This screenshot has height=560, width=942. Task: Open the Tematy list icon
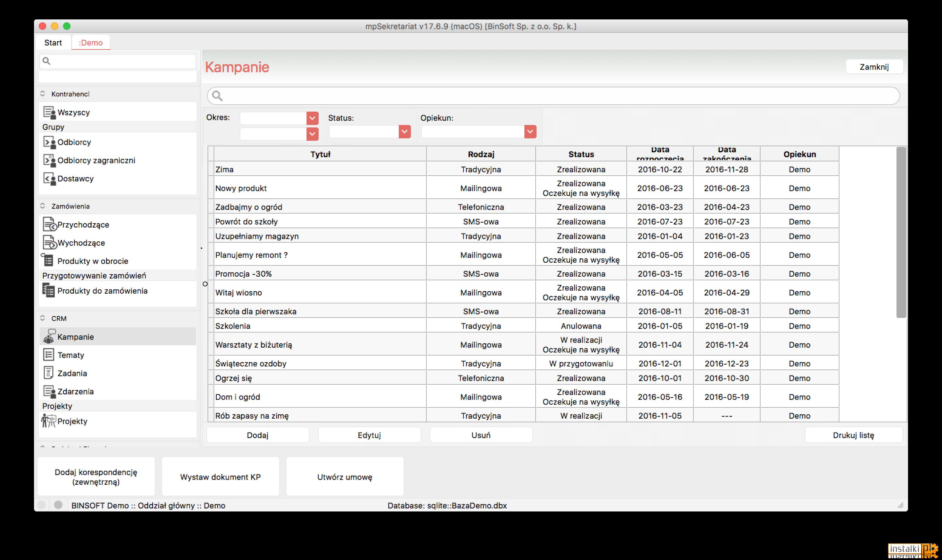[x=49, y=355]
